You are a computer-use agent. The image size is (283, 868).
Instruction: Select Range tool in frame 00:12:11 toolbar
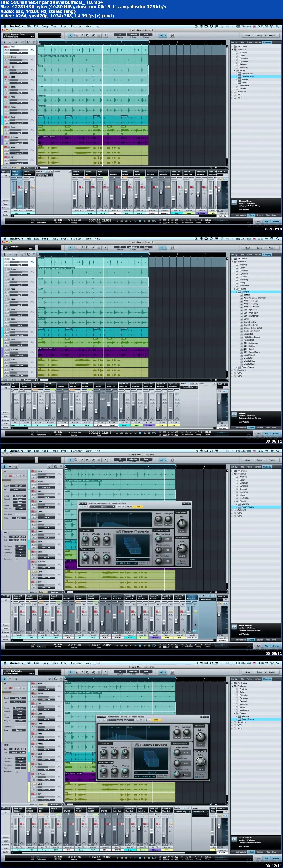76,672
